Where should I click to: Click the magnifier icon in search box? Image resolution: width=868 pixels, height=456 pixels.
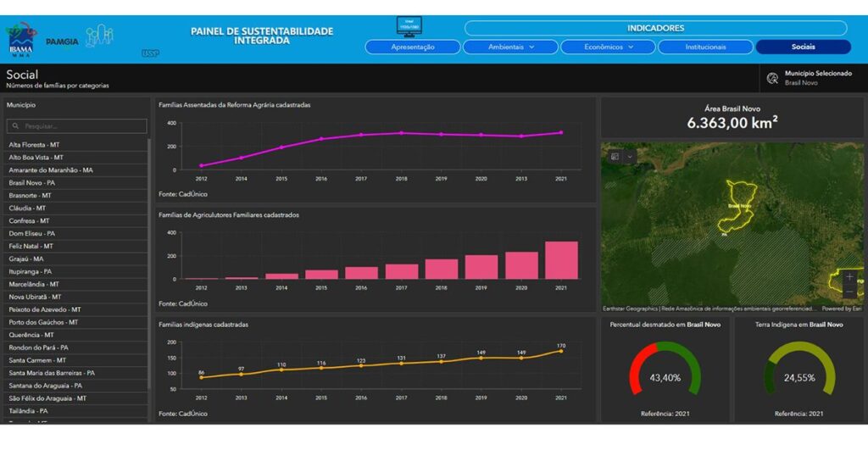pyautogui.click(x=15, y=126)
